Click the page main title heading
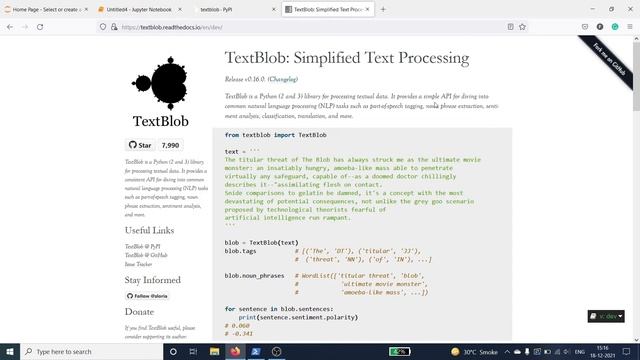The height and width of the screenshot is (360, 640). [347, 58]
